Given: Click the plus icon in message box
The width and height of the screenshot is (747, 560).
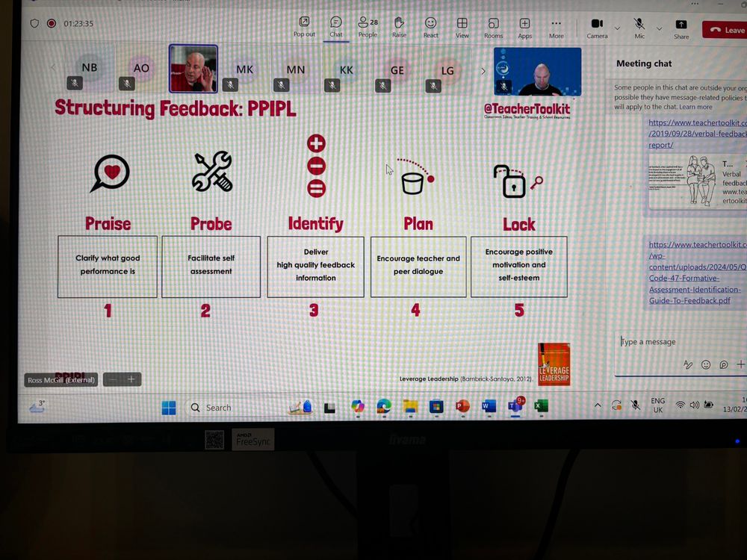Looking at the screenshot, I should click(x=740, y=364).
